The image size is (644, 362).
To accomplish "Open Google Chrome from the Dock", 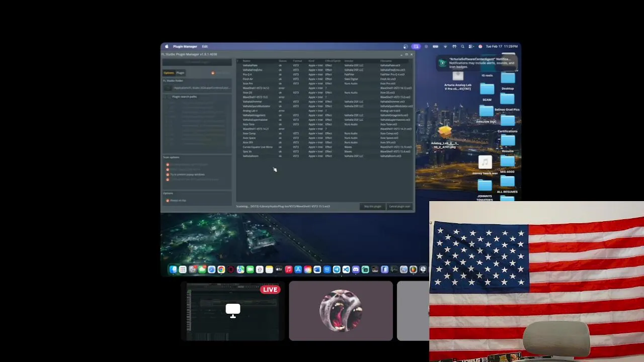I will pyautogui.click(x=221, y=269).
